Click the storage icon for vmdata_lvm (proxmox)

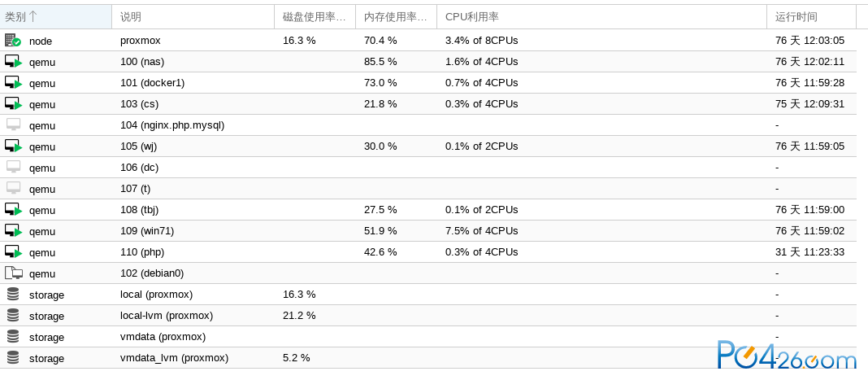[x=13, y=358]
